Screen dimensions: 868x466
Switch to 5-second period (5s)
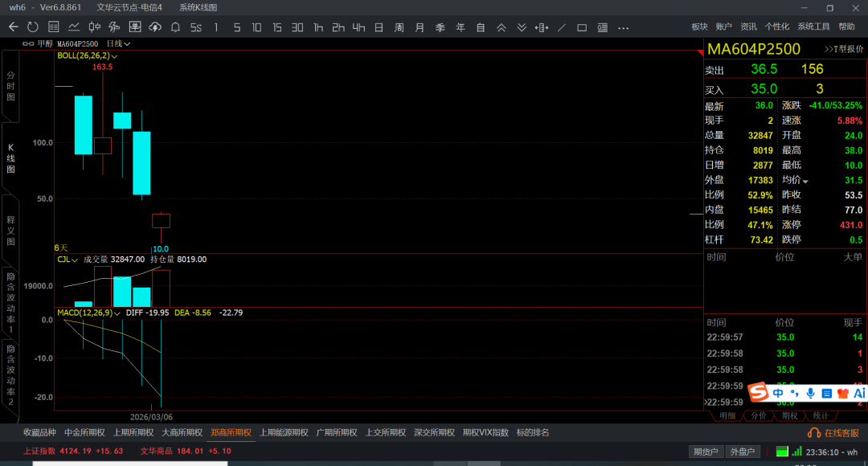196,27
